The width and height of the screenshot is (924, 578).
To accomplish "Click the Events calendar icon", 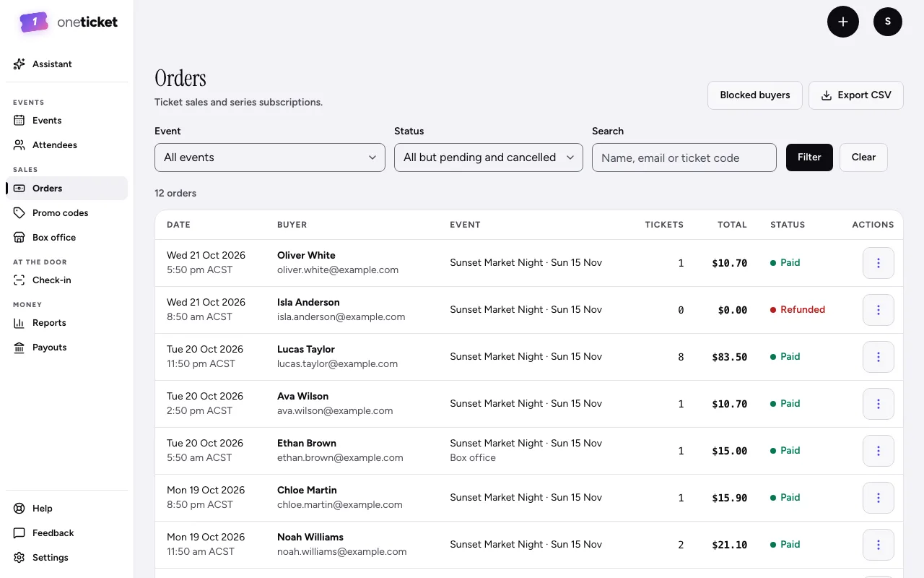I will [19, 121].
